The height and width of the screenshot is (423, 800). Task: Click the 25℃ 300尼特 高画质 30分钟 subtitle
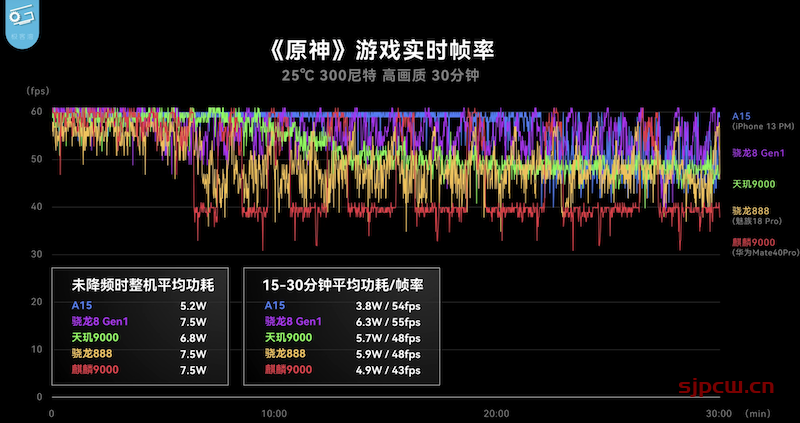[x=400, y=76]
